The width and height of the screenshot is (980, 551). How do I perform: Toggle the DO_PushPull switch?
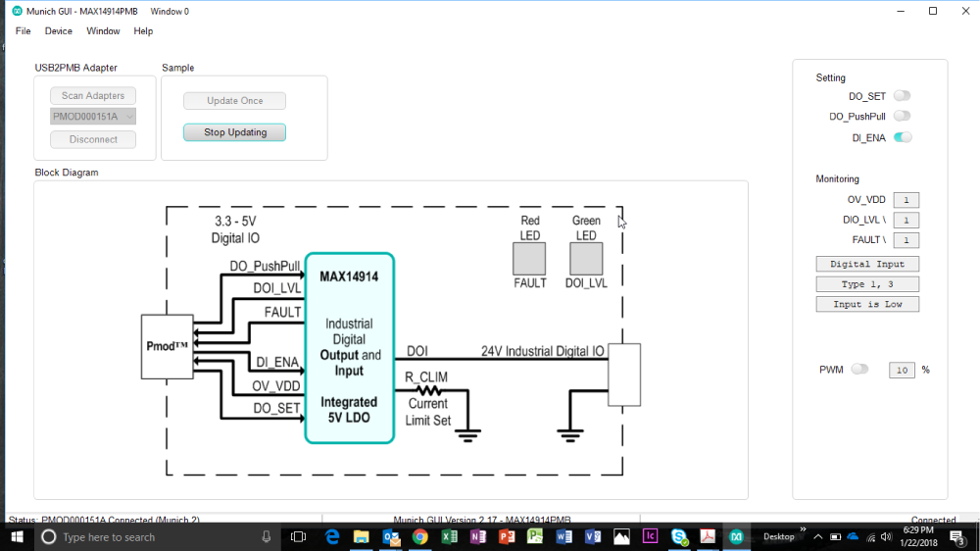point(902,116)
